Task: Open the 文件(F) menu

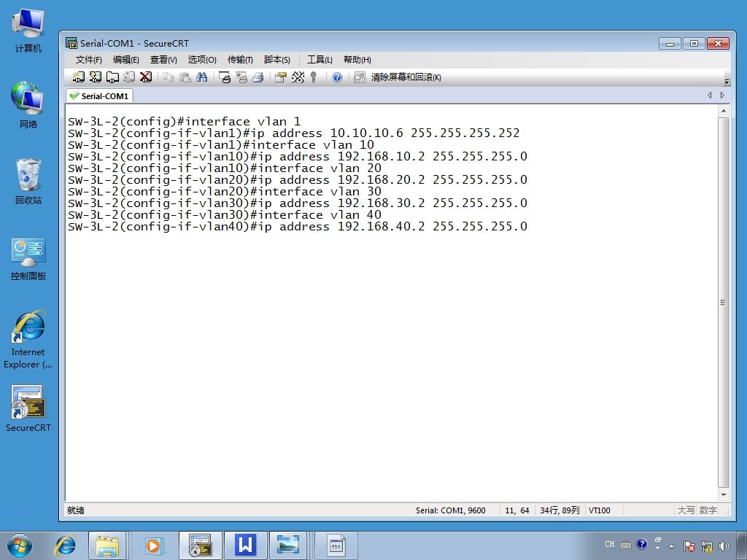Action: 88,60
